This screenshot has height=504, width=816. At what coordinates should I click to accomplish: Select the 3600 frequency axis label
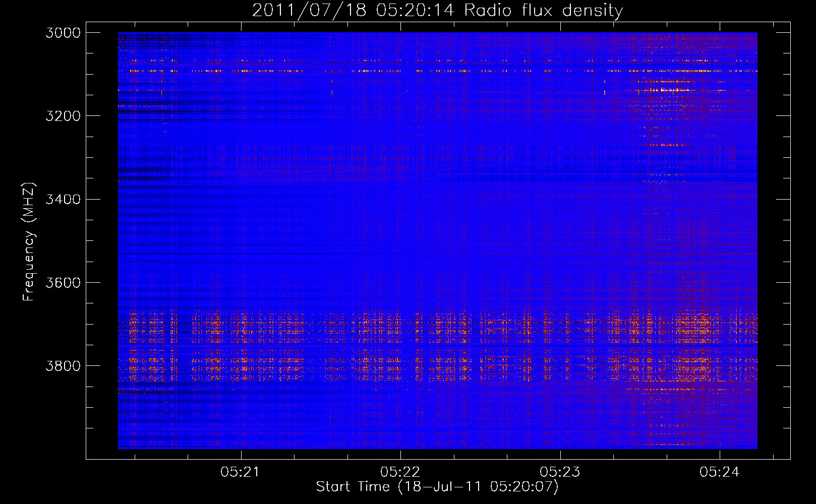[63, 282]
